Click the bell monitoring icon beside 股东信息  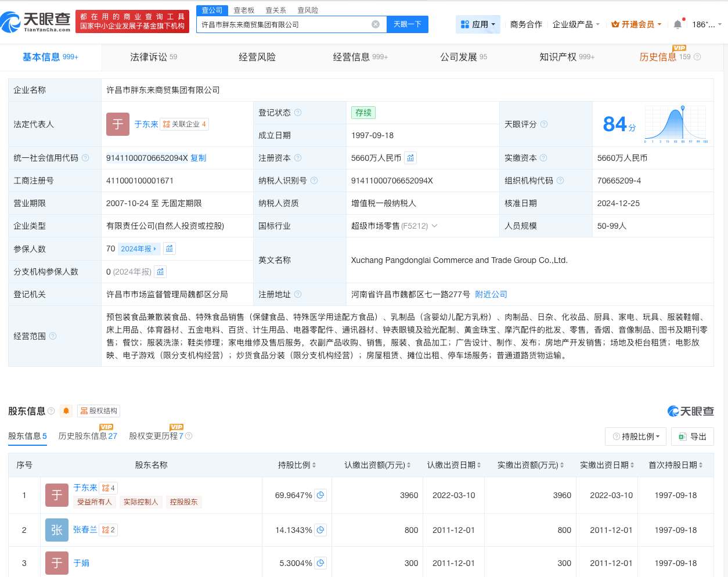click(x=66, y=411)
